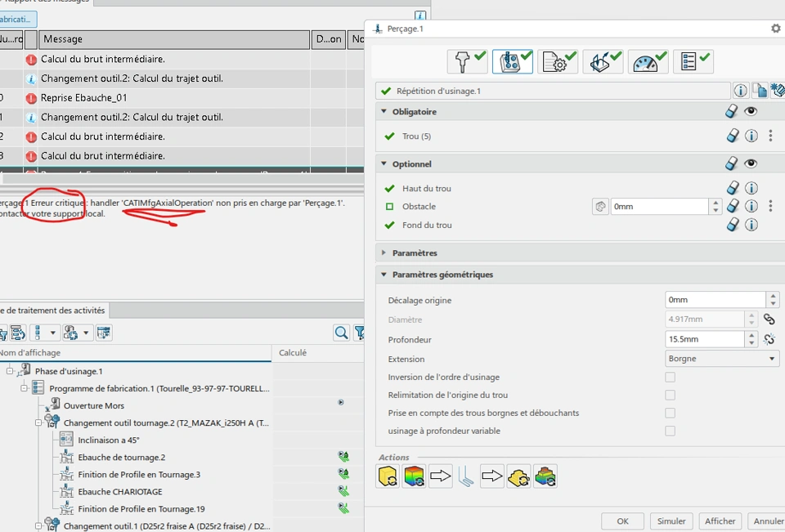Collapse Programme de fabrication.1 tree node

[24, 388]
